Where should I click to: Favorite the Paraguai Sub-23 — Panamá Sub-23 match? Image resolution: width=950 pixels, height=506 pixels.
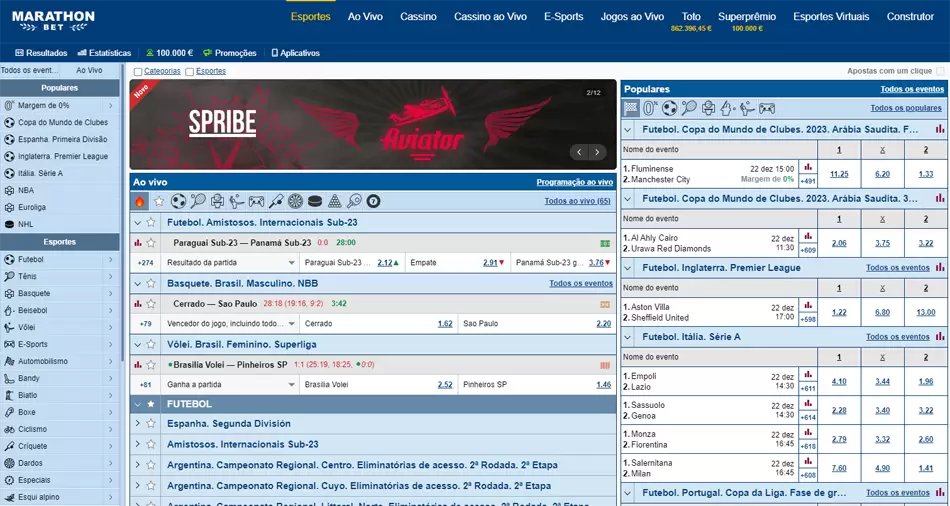tap(151, 243)
